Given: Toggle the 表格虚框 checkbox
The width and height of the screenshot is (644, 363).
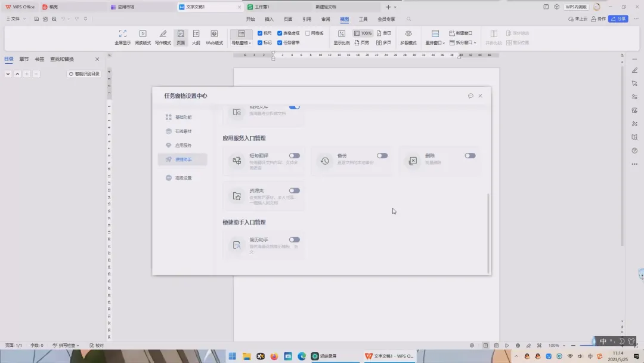Looking at the screenshot, I should pos(280,33).
